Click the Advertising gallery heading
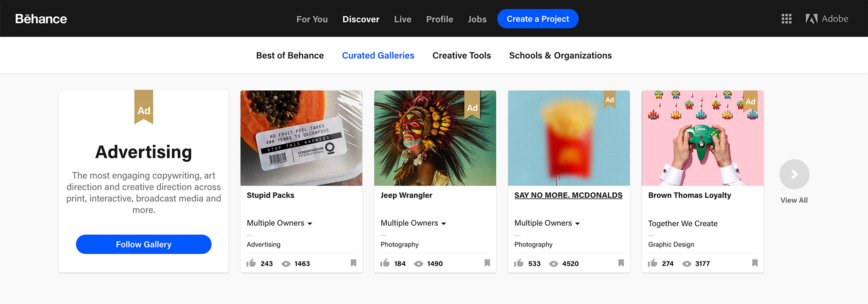The image size is (868, 304). [144, 152]
